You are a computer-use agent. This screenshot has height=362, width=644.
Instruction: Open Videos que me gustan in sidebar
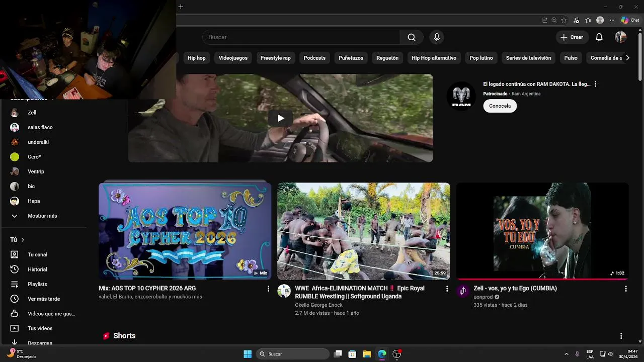pyautogui.click(x=43, y=314)
